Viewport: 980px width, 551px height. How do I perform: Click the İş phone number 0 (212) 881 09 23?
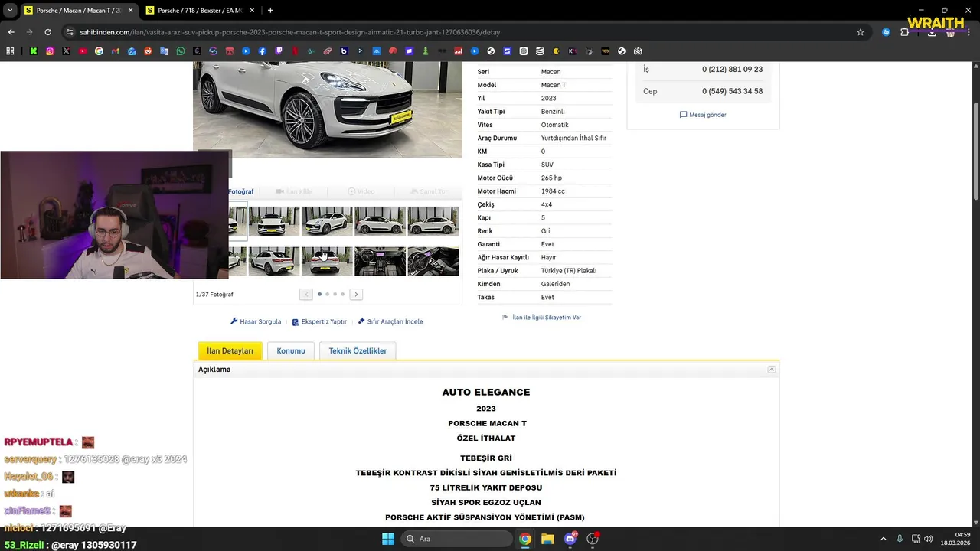pos(732,70)
